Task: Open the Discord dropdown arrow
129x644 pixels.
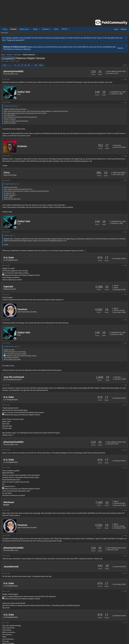Action: [x=69, y=29]
